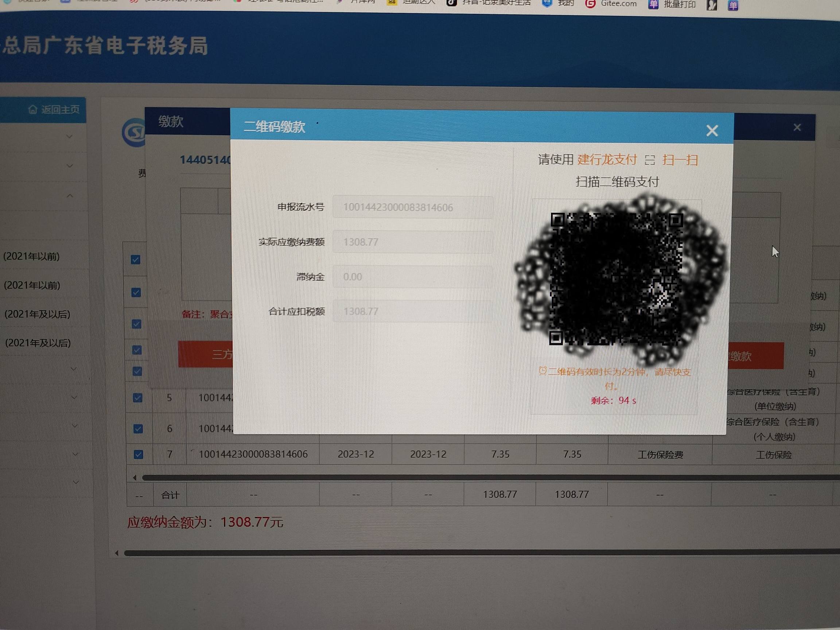
Task: Select second (2021年及以后) sidebar item
Action: (x=38, y=343)
